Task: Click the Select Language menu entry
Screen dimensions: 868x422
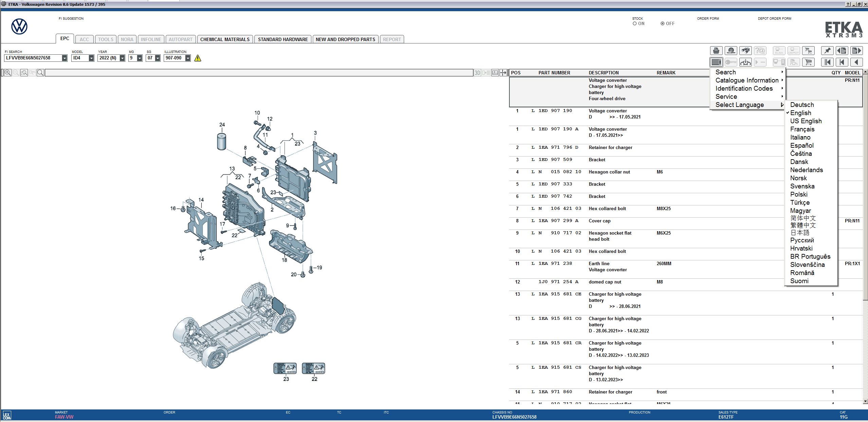Action: (747, 105)
